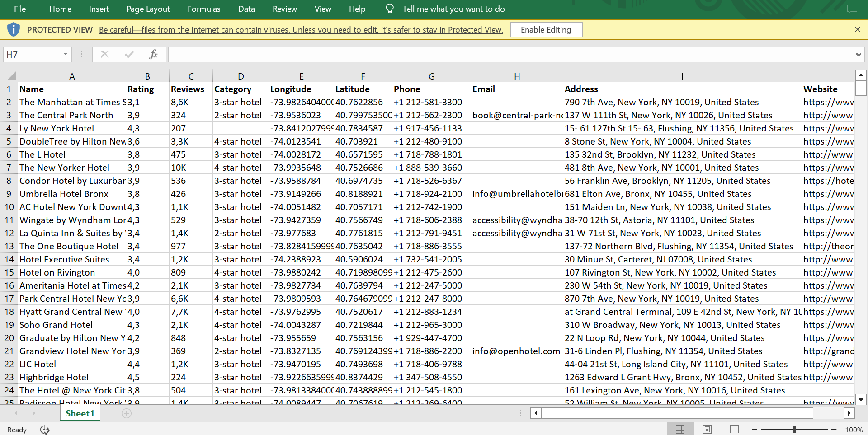Open the comments icon in title ribbon
The height and width of the screenshot is (435, 868).
pos(852,9)
